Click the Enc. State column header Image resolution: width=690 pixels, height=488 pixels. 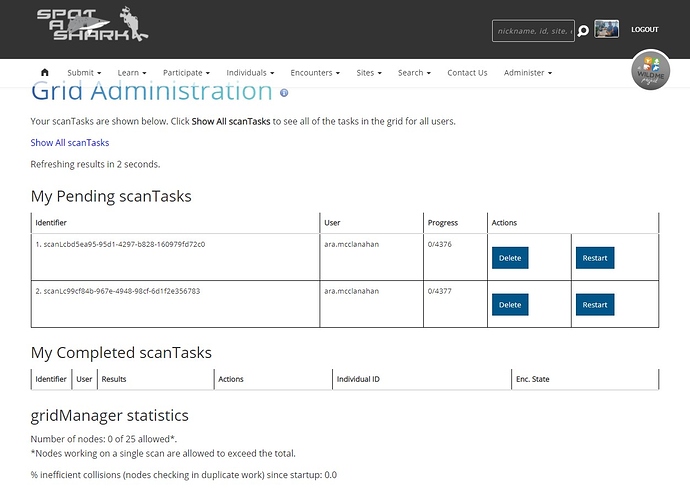click(x=532, y=379)
